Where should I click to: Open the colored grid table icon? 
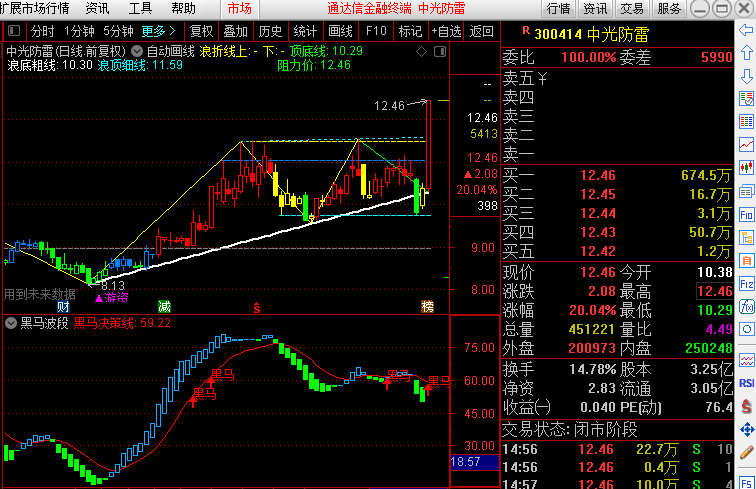746,122
